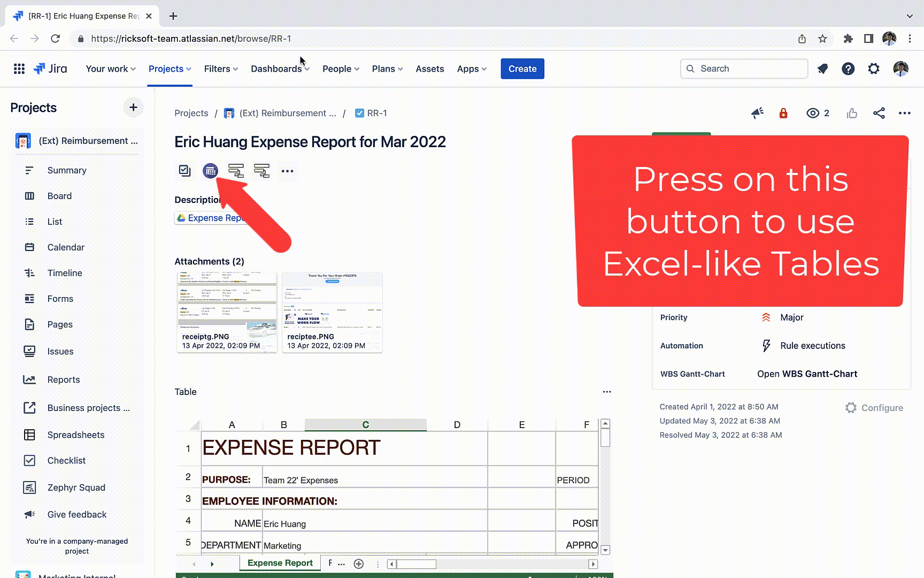The width and height of the screenshot is (924, 578).
Task: Click the Rule executions link
Action: point(813,346)
